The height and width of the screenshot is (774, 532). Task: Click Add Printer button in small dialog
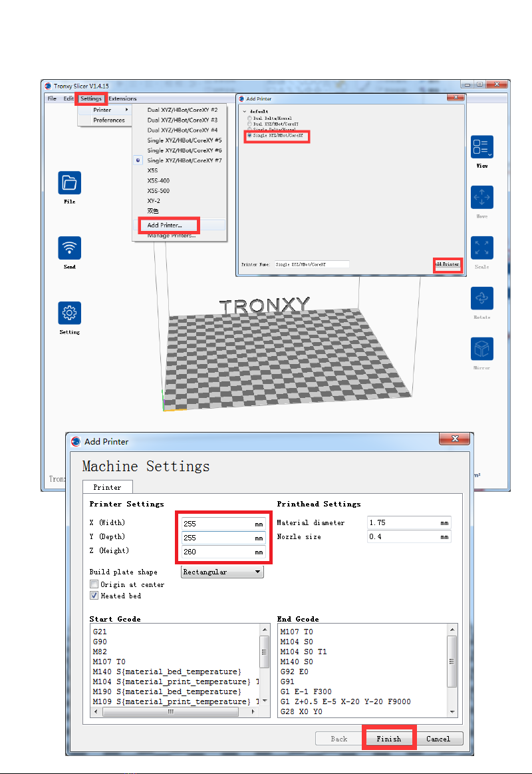(448, 264)
